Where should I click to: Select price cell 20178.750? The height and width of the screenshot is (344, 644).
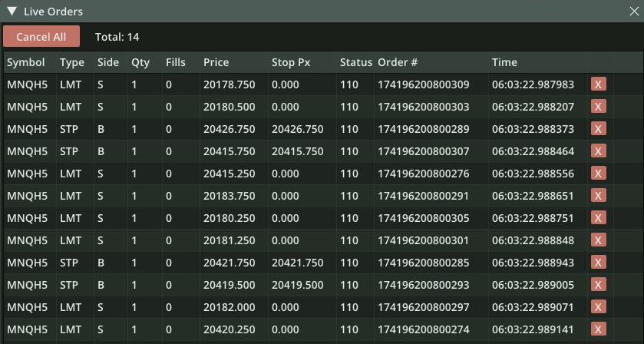tap(230, 84)
